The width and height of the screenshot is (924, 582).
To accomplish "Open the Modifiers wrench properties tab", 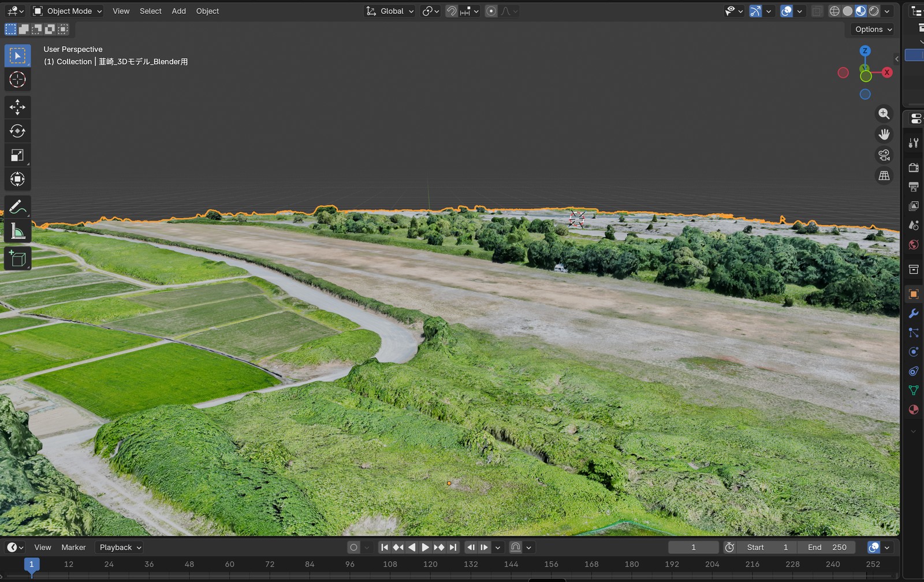I will coord(914,314).
